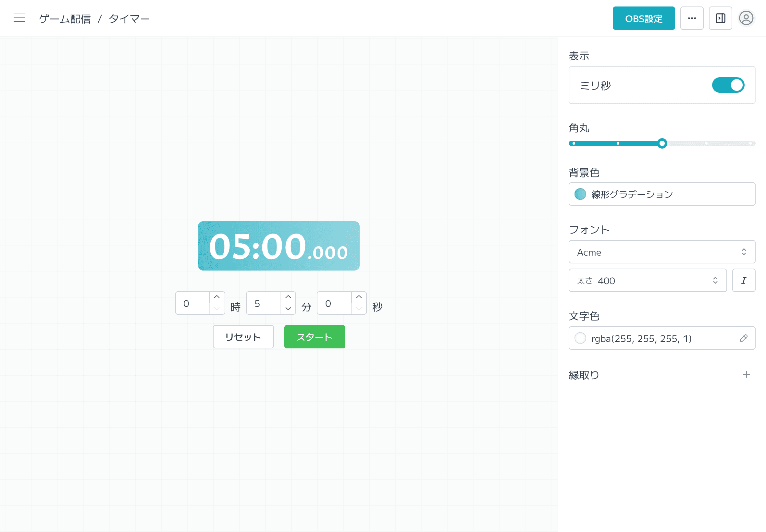
Task: Open the three-dots more options menu
Action: [x=692, y=18]
